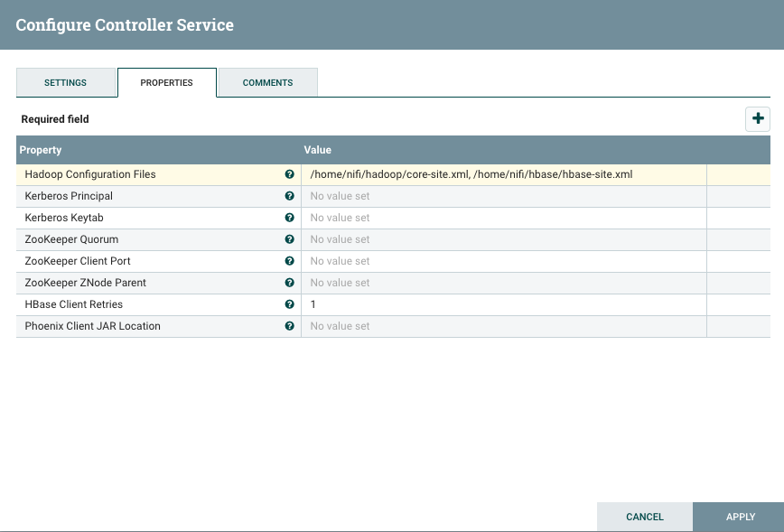Viewport: 784px width, 532px height.
Task: Click help icon next to Kerberos Keytab
Action: [289, 218]
